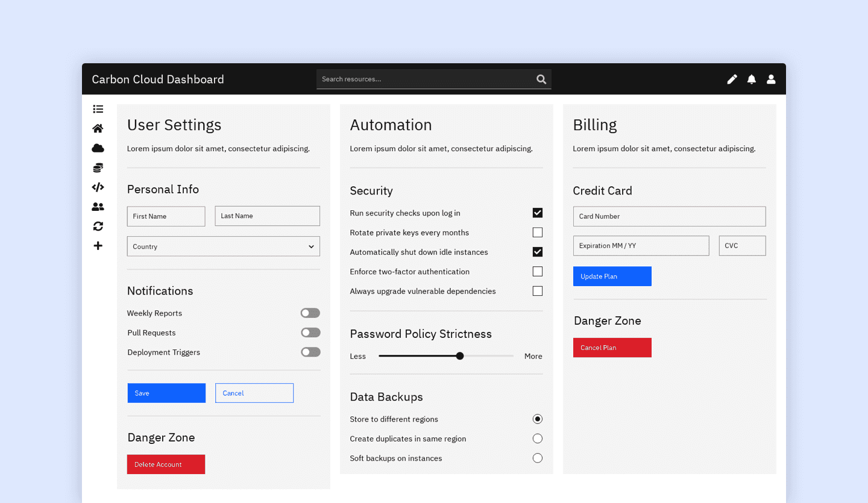Click the Automation heading
This screenshot has width=868, height=503.
pyautogui.click(x=391, y=125)
